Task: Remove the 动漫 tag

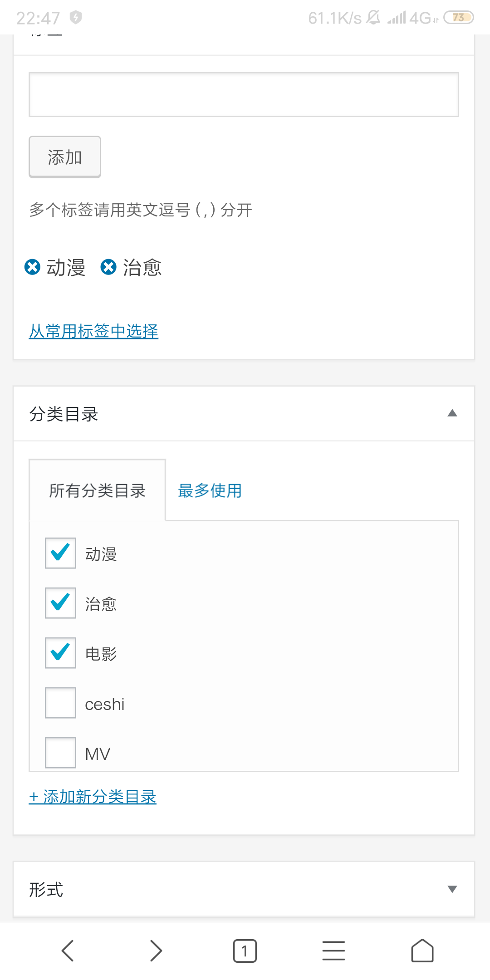Action: tap(32, 267)
